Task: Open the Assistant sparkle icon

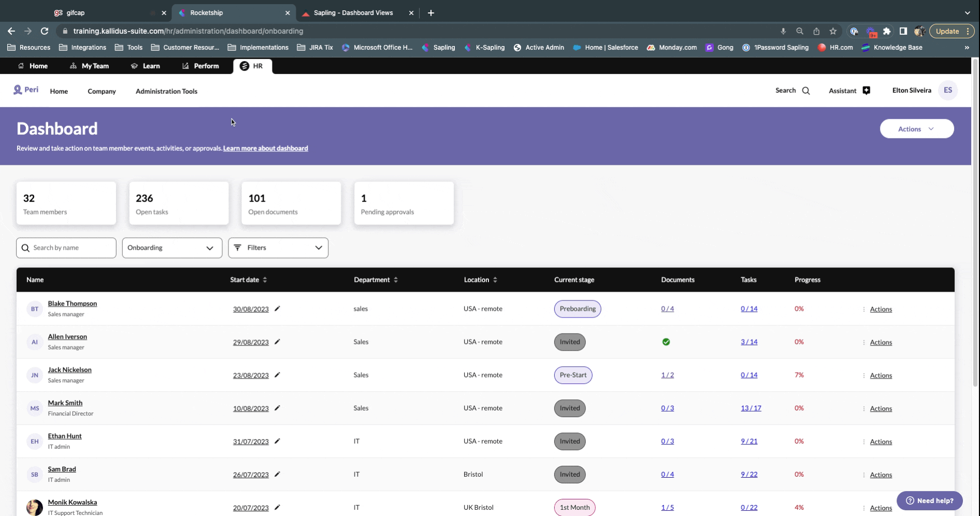Action: [866, 91]
